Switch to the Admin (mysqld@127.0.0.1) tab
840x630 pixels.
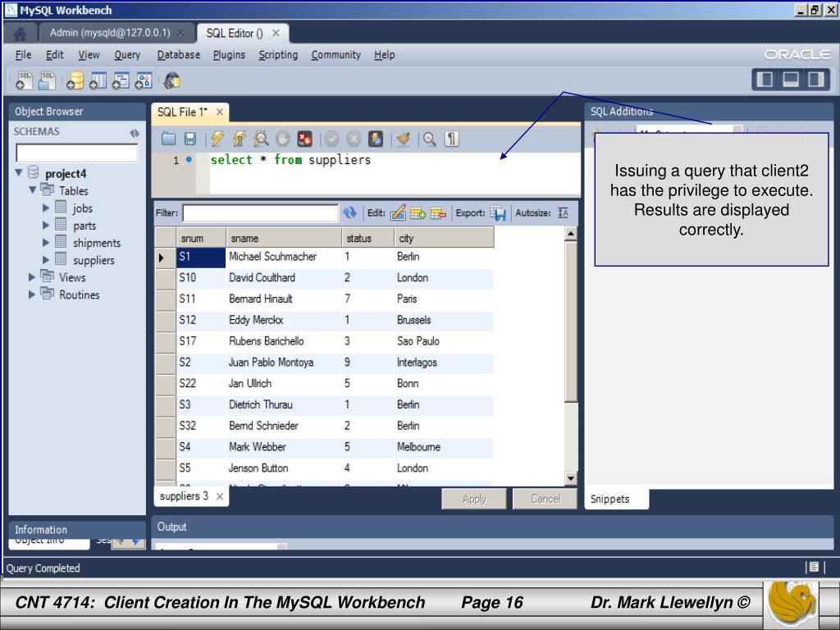(x=110, y=33)
